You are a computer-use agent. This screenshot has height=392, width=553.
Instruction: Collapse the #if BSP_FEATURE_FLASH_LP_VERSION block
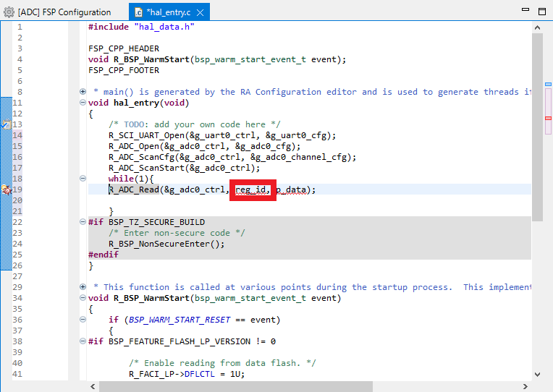[x=83, y=341]
